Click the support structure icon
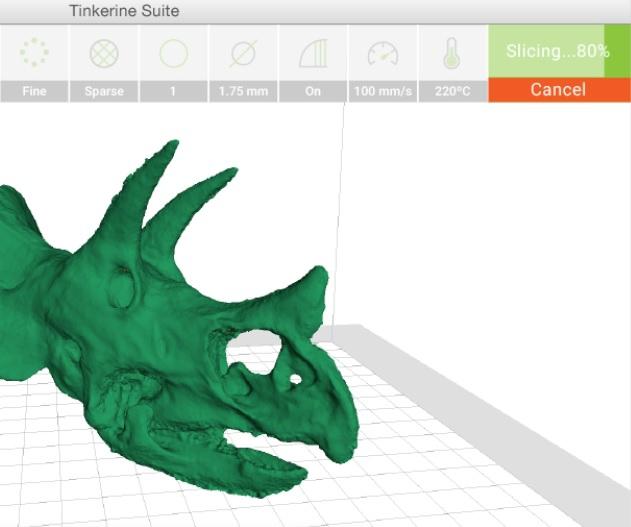 (x=313, y=53)
